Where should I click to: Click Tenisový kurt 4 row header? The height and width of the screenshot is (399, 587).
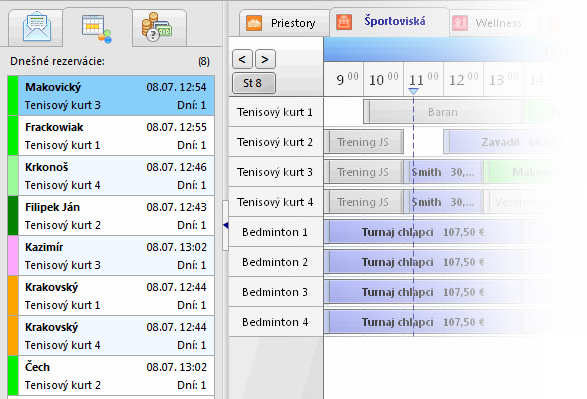pyautogui.click(x=276, y=202)
